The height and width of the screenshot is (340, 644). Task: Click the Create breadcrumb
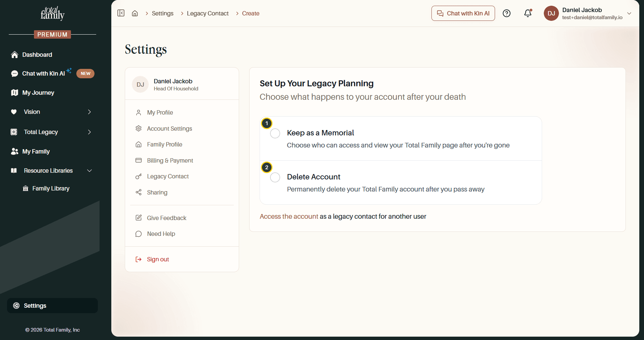(251, 13)
